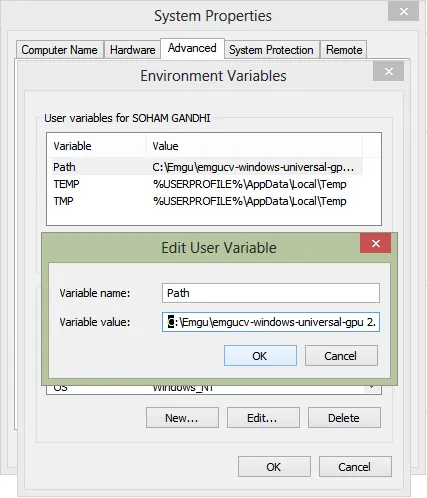Screen dimensions: 427x498
Task: Select the TMP user variable row
Action: click(x=207, y=201)
